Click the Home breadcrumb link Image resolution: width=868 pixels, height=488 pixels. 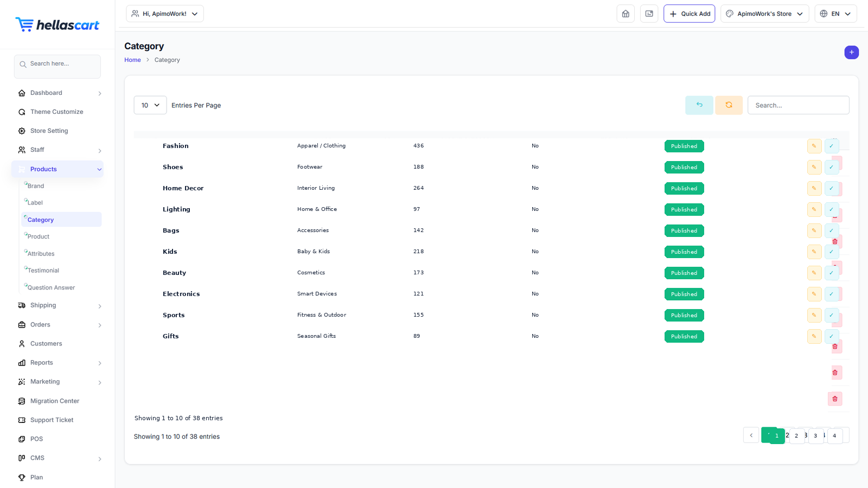(132, 60)
